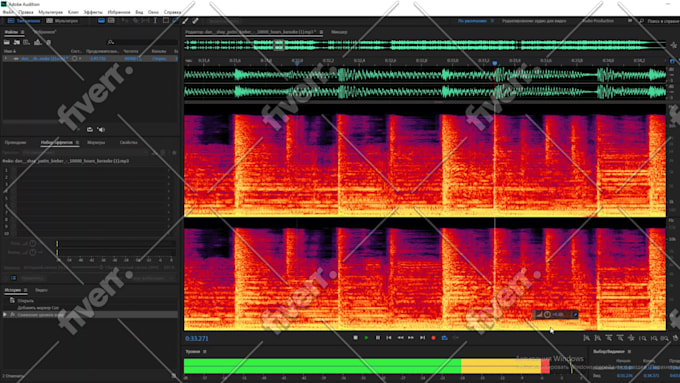Select the Move tool in toolbar

tap(125, 20)
